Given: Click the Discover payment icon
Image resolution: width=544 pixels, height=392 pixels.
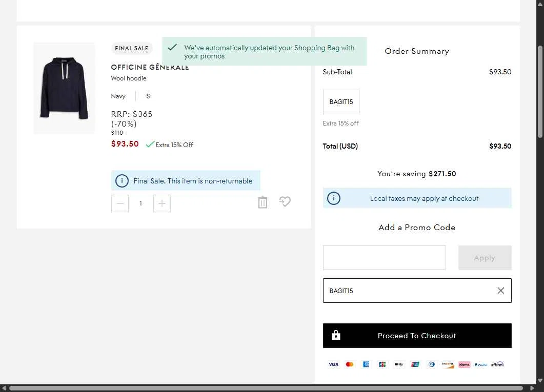Looking at the screenshot, I should click(x=448, y=364).
